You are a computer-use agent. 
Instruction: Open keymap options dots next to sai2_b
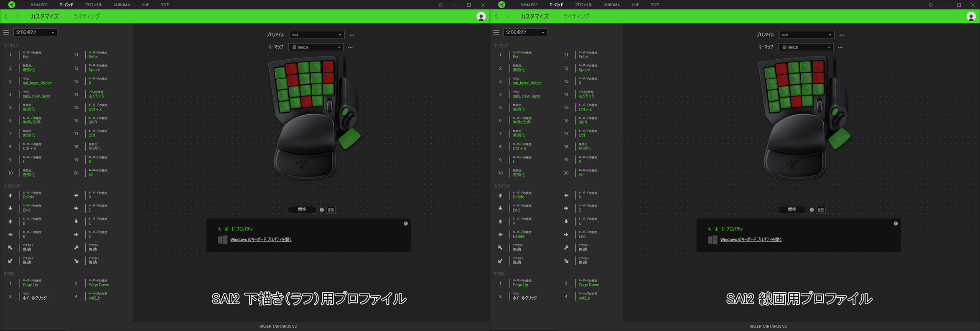tap(840, 47)
